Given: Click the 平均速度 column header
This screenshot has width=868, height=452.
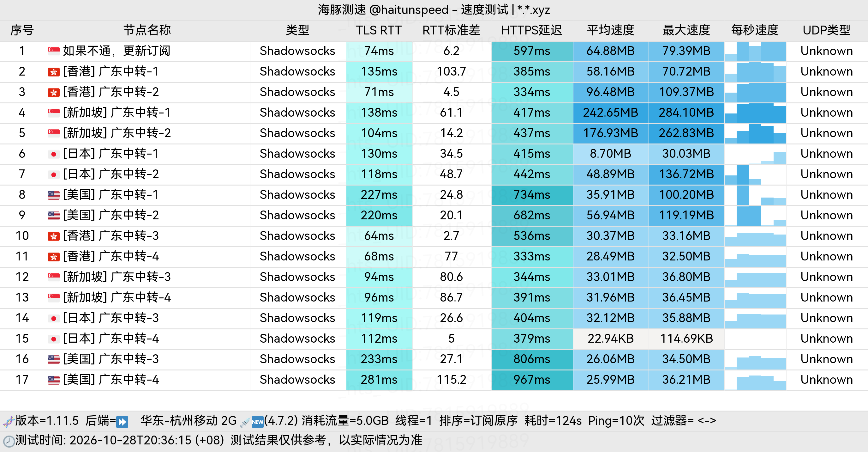Looking at the screenshot, I should click(611, 30).
